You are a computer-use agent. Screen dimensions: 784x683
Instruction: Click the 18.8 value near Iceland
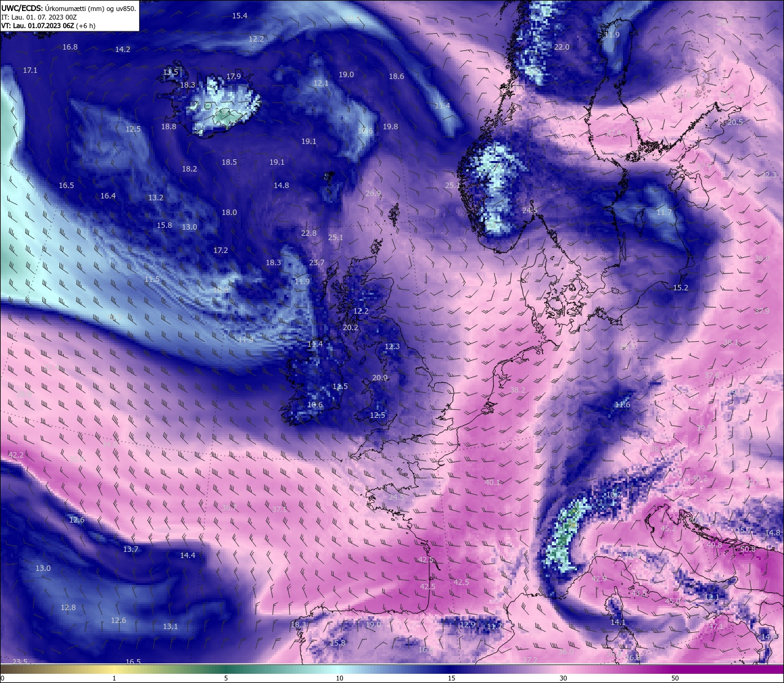(168, 127)
